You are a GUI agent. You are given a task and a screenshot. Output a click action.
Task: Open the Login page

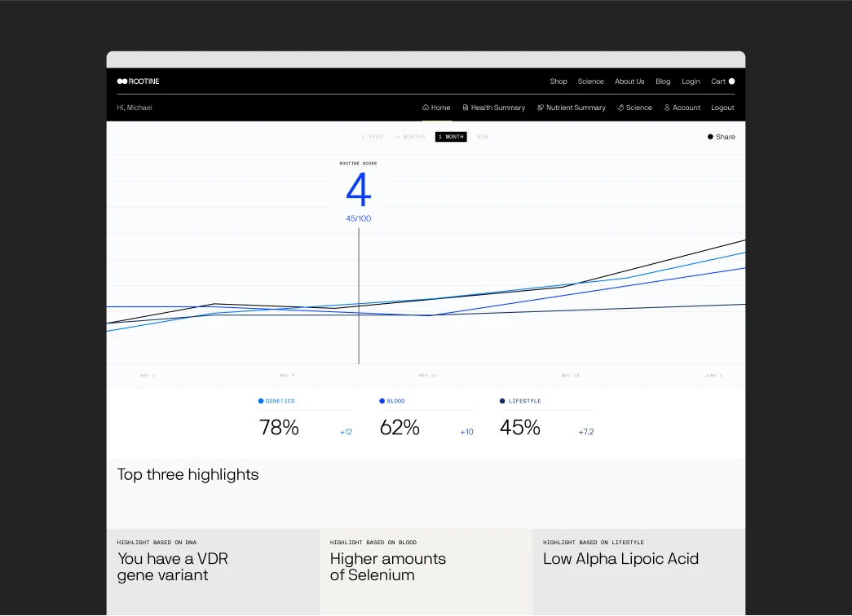coord(691,81)
